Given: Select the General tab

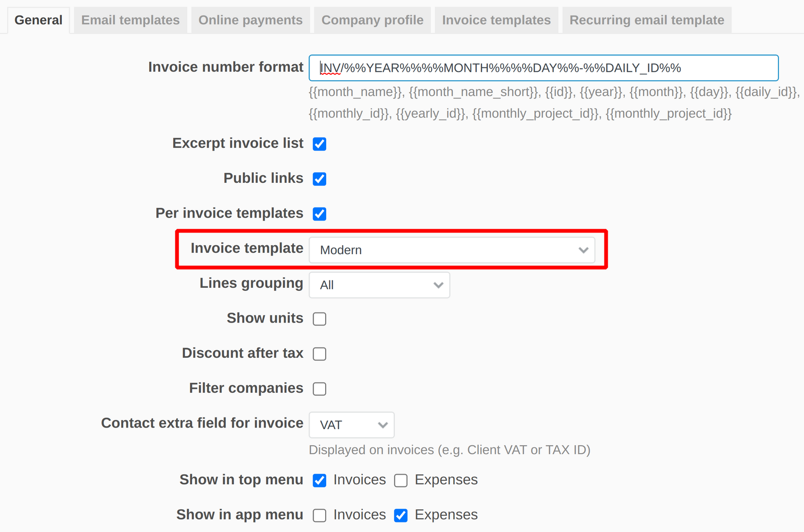Looking at the screenshot, I should click(x=38, y=20).
